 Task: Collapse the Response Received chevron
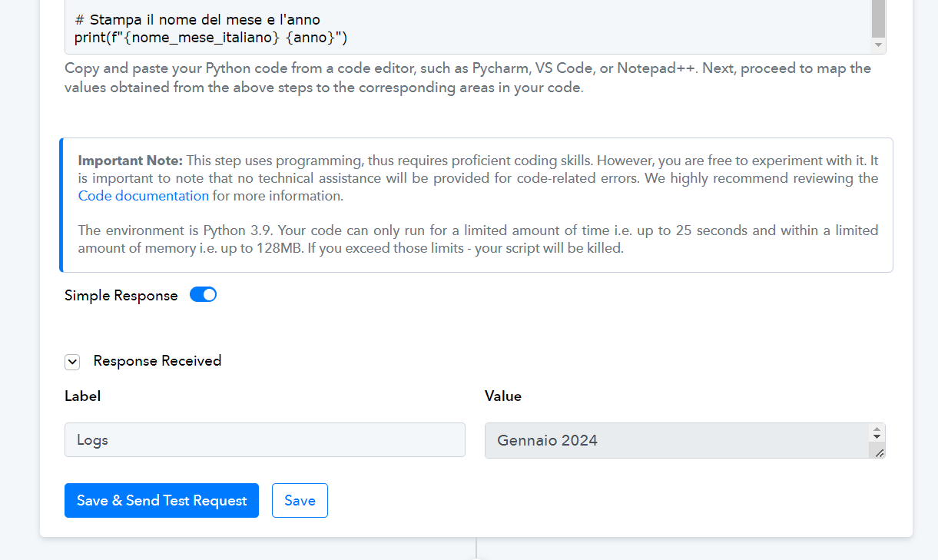(72, 362)
